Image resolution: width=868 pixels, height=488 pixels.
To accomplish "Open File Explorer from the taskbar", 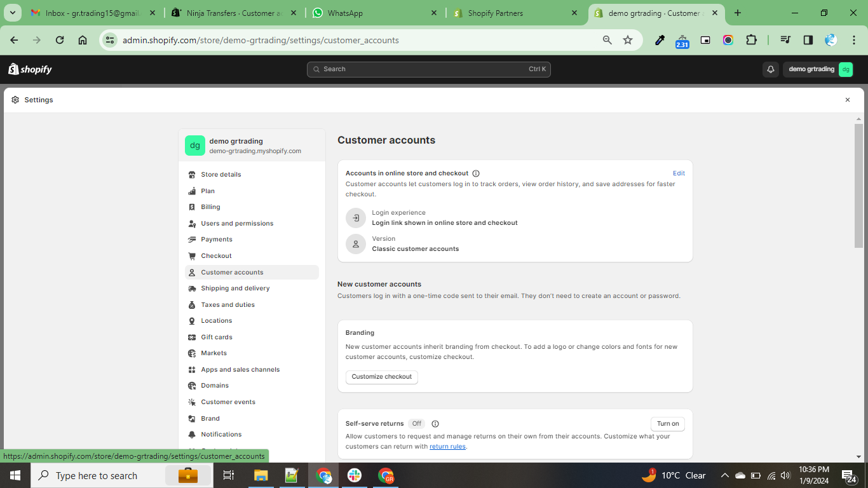I will [261, 475].
